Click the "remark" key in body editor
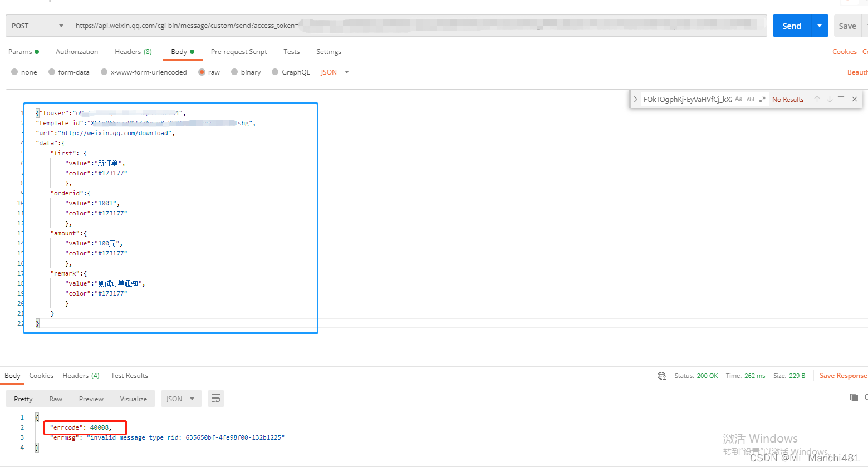 (66, 273)
